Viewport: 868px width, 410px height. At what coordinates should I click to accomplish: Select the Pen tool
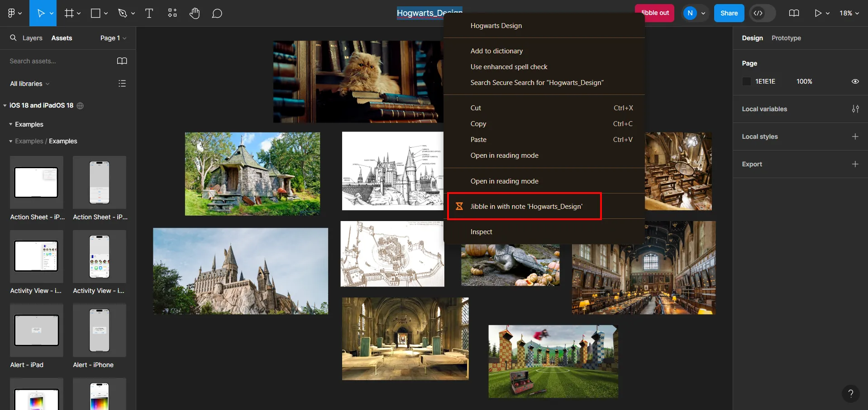coord(122,13)
